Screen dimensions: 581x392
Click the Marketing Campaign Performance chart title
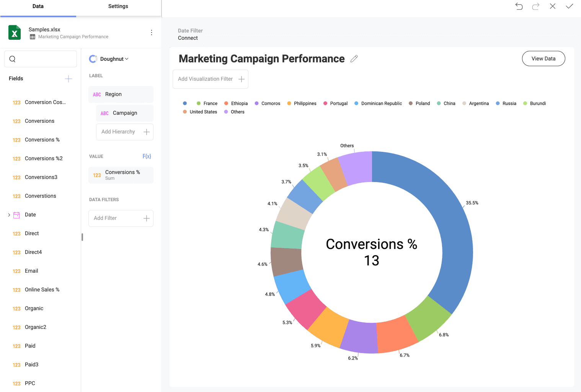point(262,59)
